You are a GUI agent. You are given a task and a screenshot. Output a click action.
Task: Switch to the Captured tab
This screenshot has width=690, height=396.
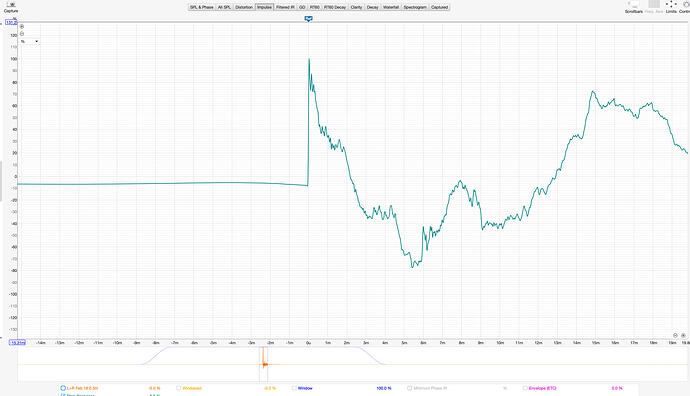click(439, 7)
